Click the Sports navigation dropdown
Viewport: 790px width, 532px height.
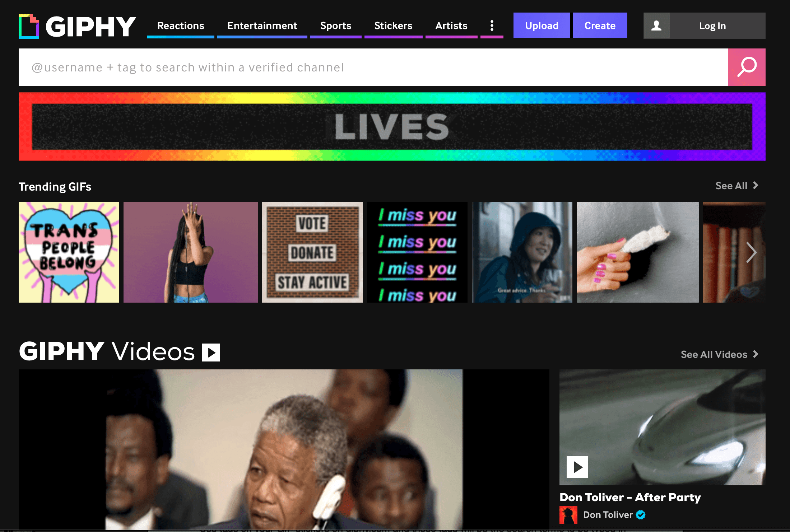click(336, 25)
